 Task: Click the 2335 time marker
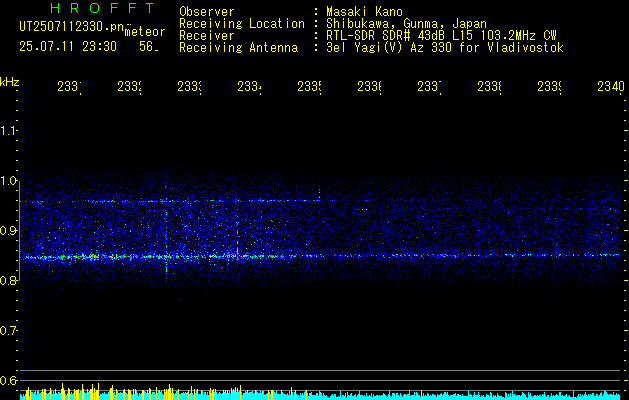pos(309,87)
